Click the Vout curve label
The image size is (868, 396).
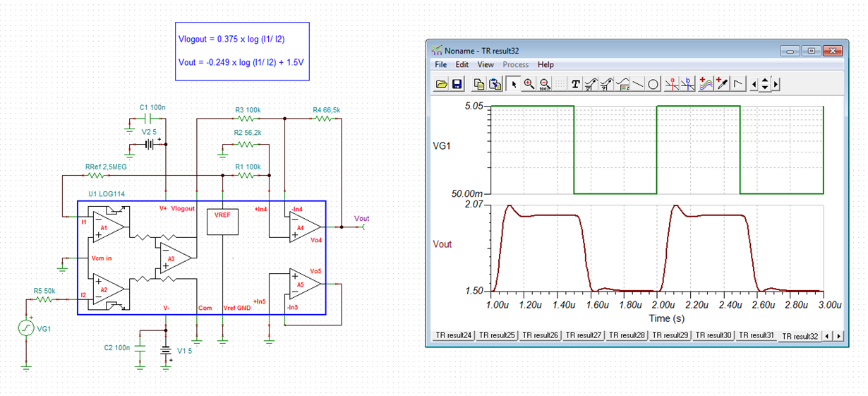[442, 244]
